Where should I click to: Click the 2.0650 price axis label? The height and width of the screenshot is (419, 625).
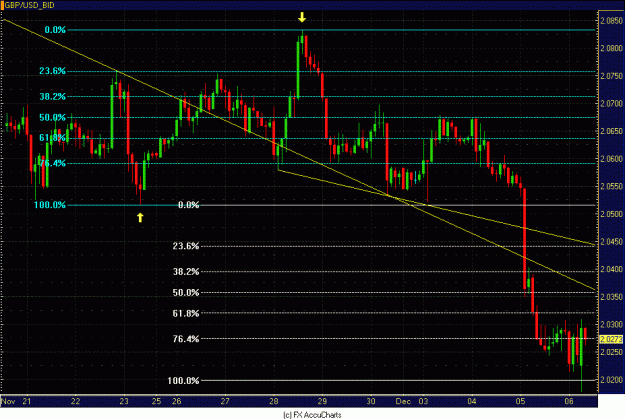click(x=611, y=131)
